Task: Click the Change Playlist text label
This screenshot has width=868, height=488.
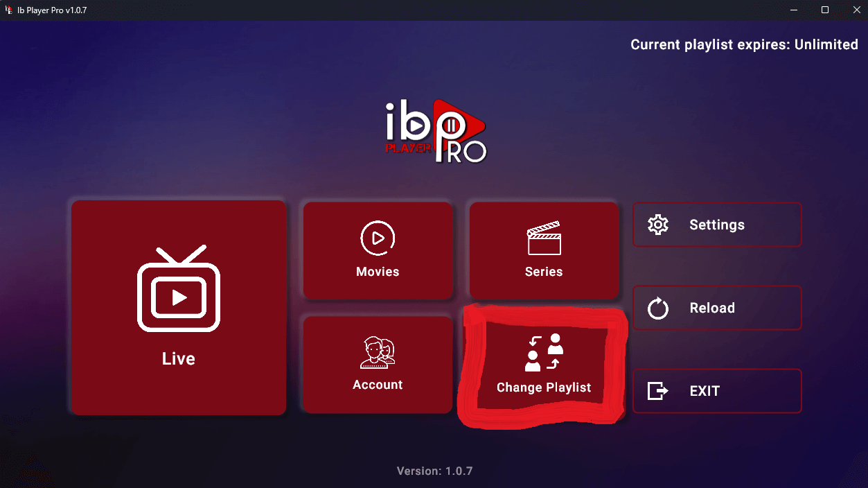Action: coord(544,387)
